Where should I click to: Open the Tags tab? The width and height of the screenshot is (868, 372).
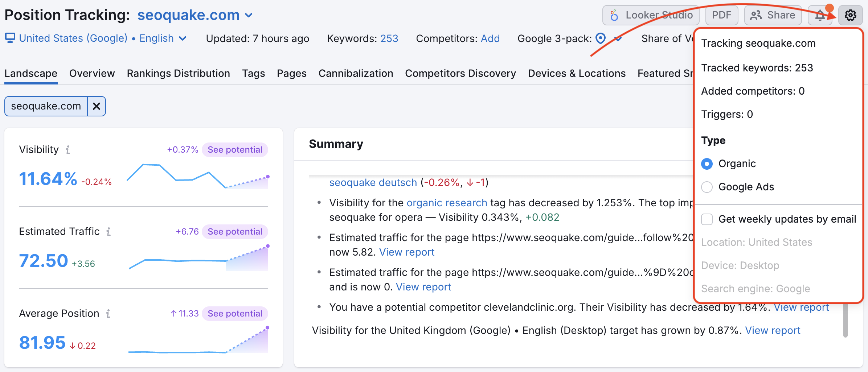tap(253, 73)
